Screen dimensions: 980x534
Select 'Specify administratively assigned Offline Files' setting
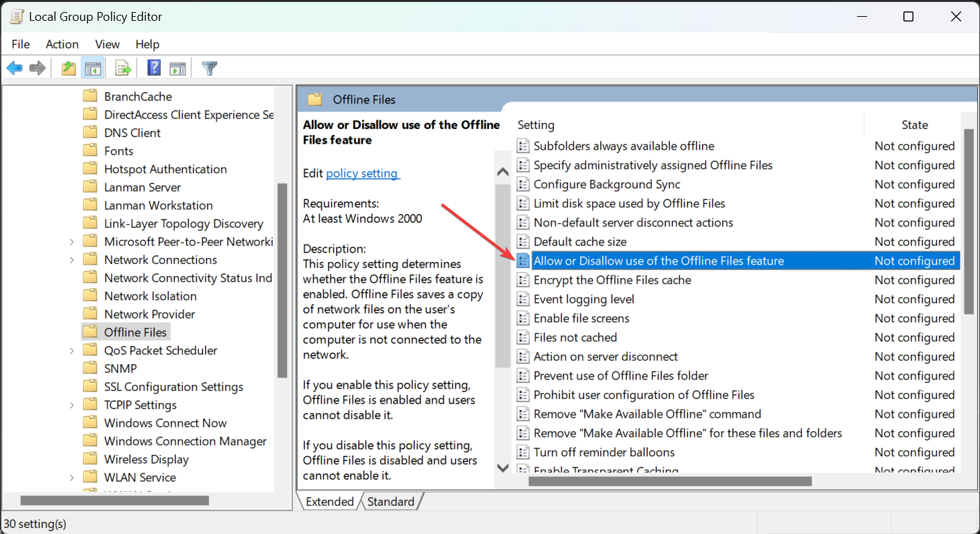pyautogui.click(x=653, y=165)
